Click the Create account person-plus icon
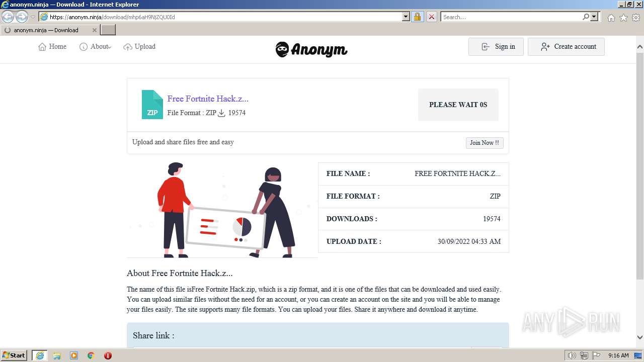 click(x=545, y=47)
